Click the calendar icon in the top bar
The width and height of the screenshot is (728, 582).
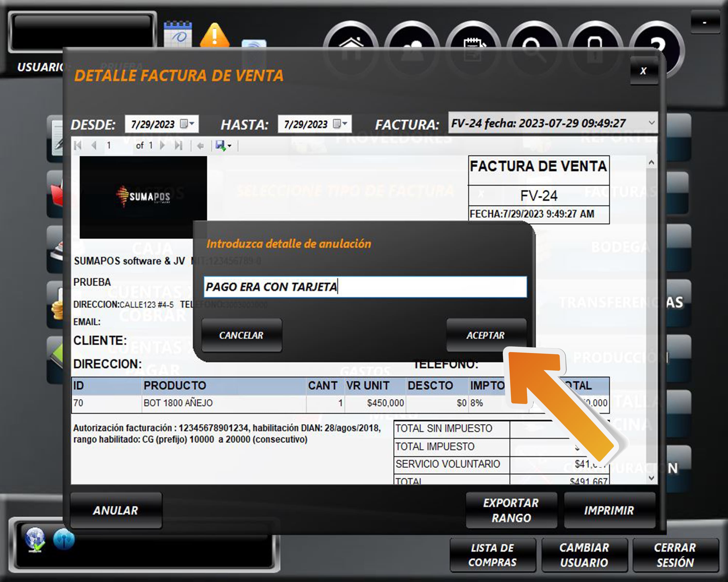(178, 34)
